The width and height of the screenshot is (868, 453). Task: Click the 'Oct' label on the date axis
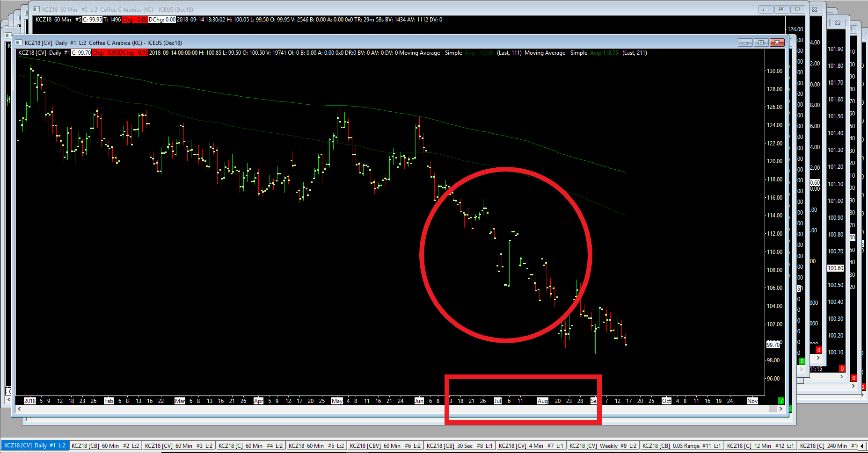(666, 401)
